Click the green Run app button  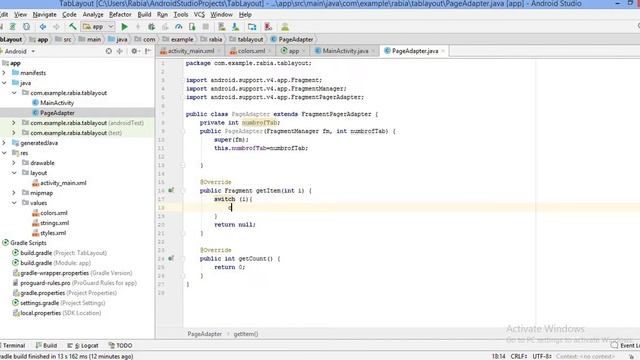pyautogui.click(x=124, y=27)
